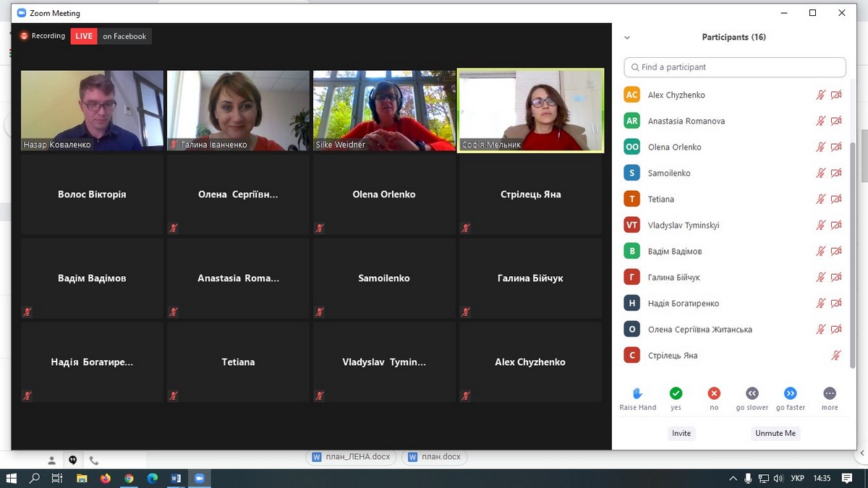868x488 pixels.
Task: Open the план_ЛЕНА.docx tab
Action: click(352, 457)
